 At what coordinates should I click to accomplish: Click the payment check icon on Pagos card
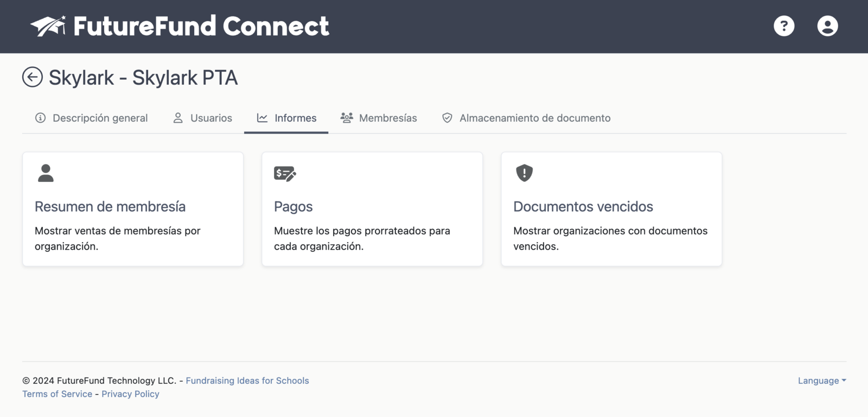tap(285, 174)
